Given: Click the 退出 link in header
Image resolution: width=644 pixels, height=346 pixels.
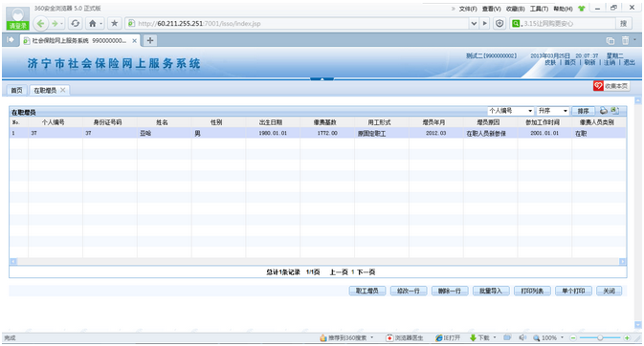Looking at the screenshot, I should tap(630, 62).
